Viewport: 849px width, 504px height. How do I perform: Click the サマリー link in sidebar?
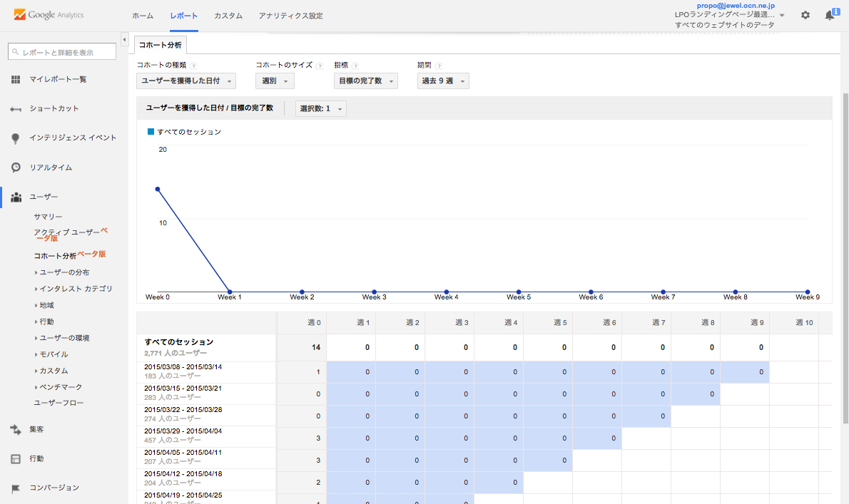click(x=49, y=217)
